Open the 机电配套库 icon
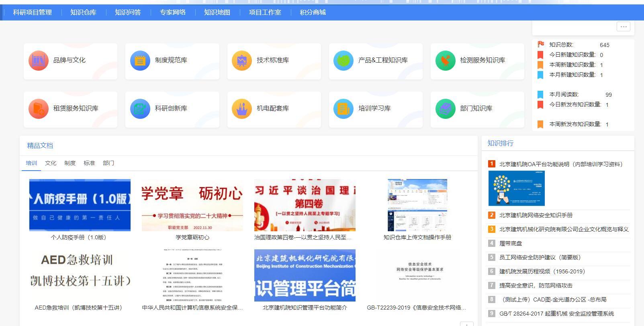 tap(242, 109)
